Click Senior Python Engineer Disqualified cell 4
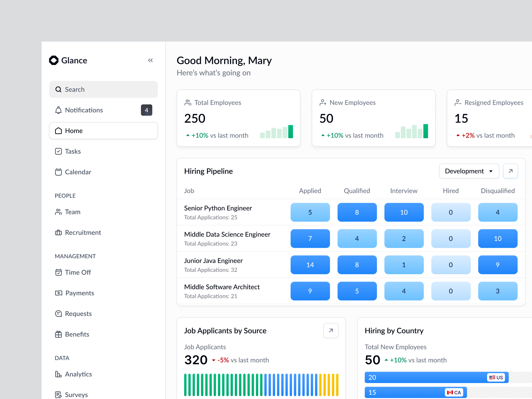Image resolution: width=532 pixels, height=399 pixels. (498, 212)
